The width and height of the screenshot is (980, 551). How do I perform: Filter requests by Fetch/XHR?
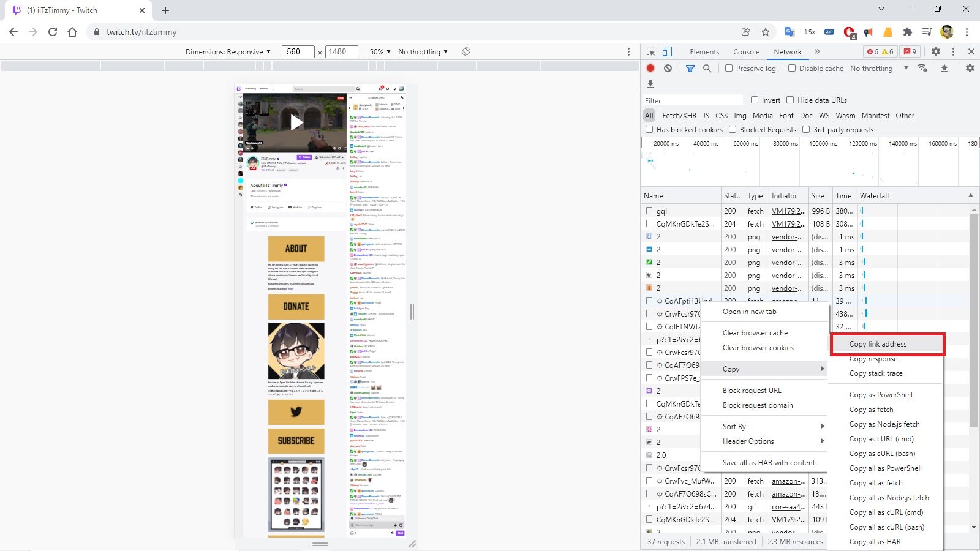[x=679, y=115]
